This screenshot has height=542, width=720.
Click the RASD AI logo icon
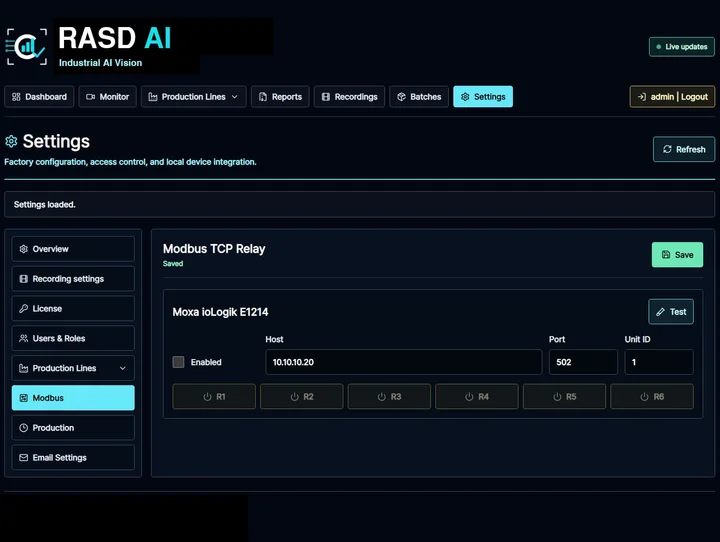[x=26, y=47]
